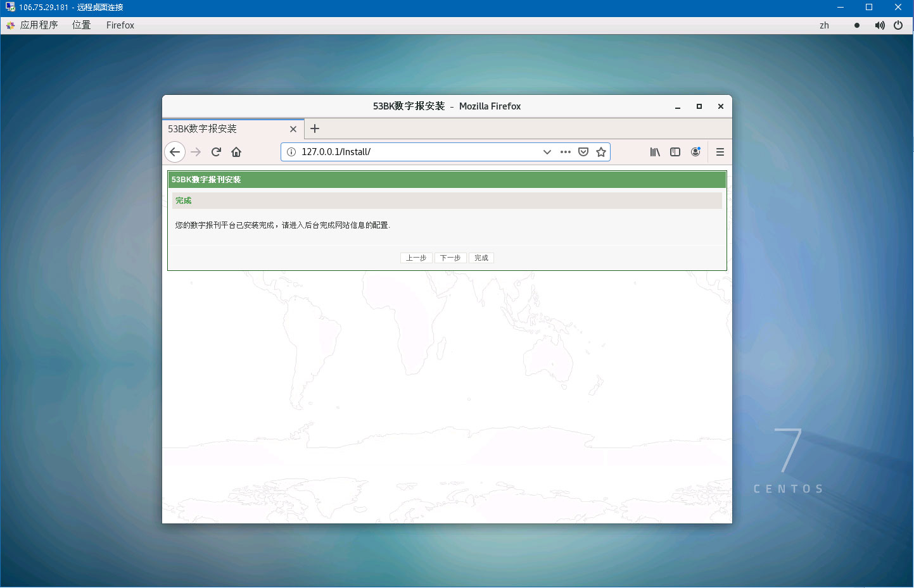The image size is (914, 588).
Task: Click the top panel notification dot
Action: pos(857,25)
